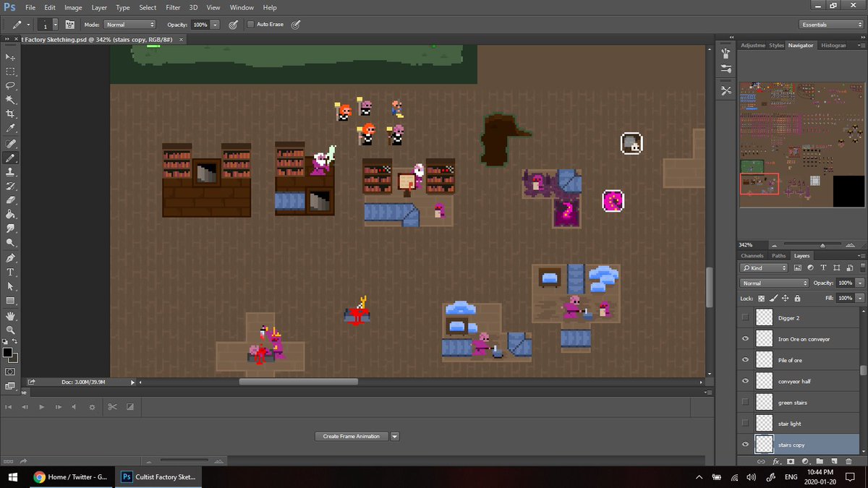Select the Move tool

pos(11,57)
